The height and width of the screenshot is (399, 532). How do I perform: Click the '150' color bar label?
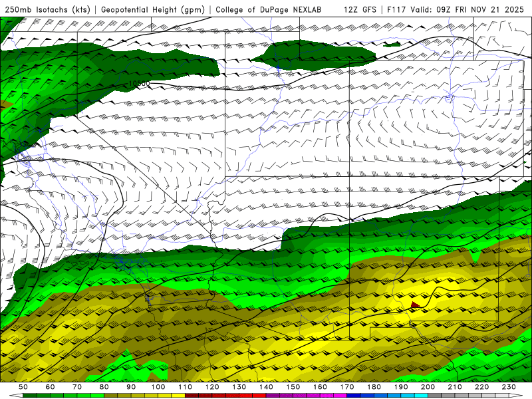[x=293, y=387]
